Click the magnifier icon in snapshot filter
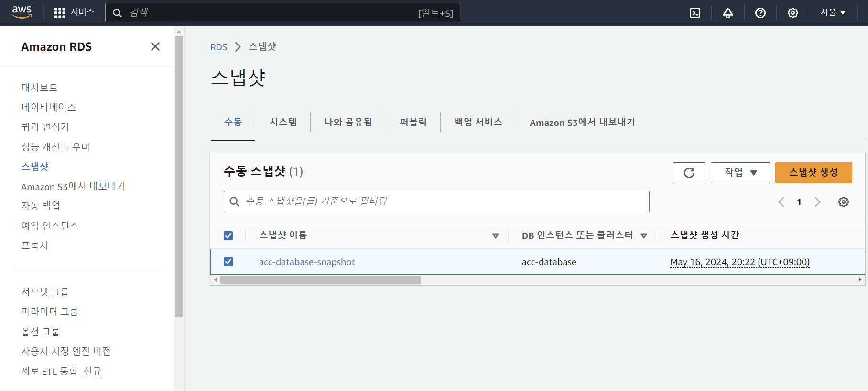This screenshot has width=868, height=391. coord(234,201)
